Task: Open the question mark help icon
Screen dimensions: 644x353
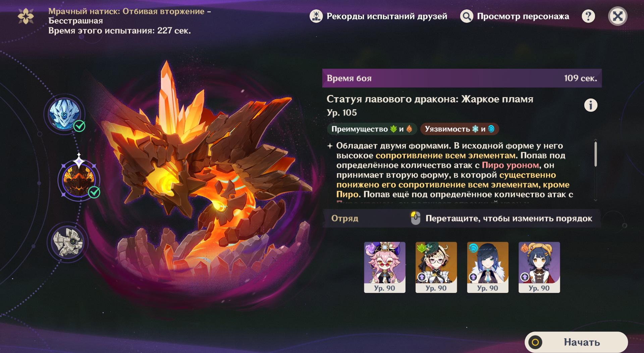Action: coord(588,16)
